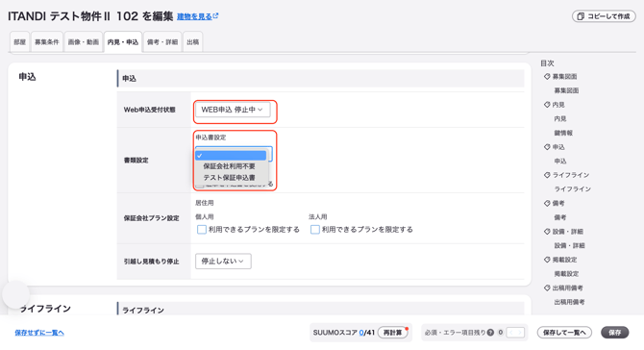This screenshot has height=350, width=644.
Task: Click the copy icon in コピーして作成
Action: 581,16
